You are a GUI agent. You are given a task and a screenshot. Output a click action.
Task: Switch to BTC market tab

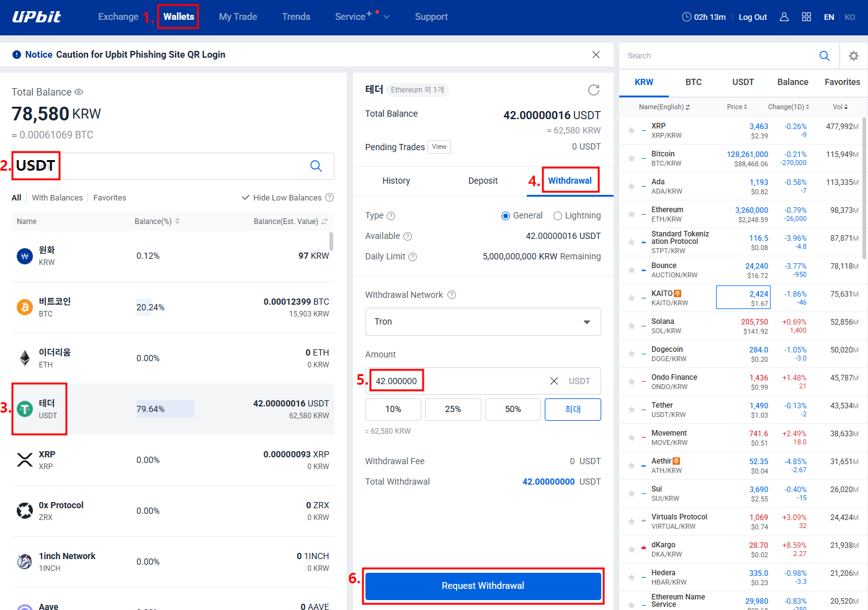[693, 82]
